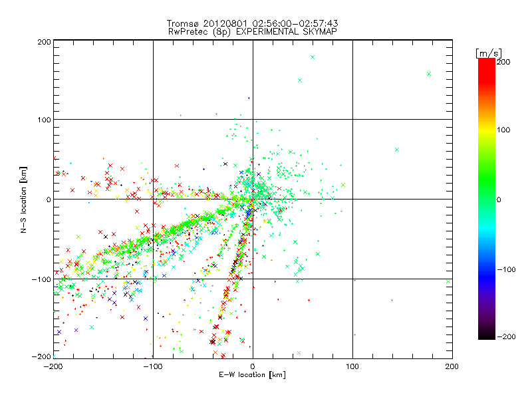Click the 'E-W location [km]' axis label

tap(252, 375)
